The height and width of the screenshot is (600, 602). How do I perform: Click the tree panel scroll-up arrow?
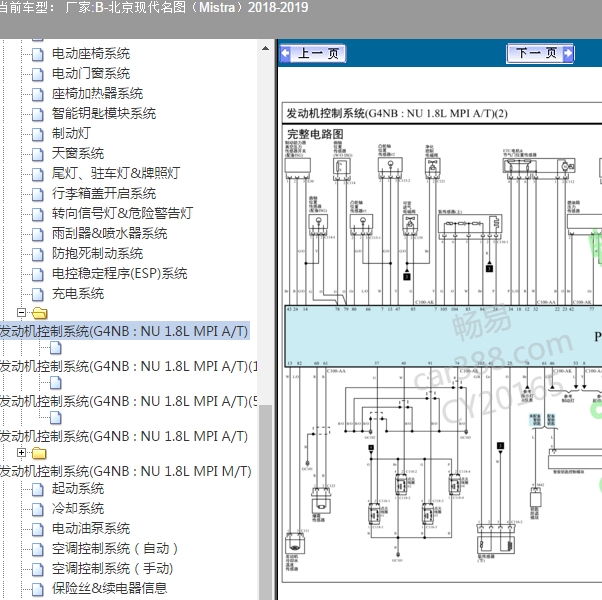point(265,48)
